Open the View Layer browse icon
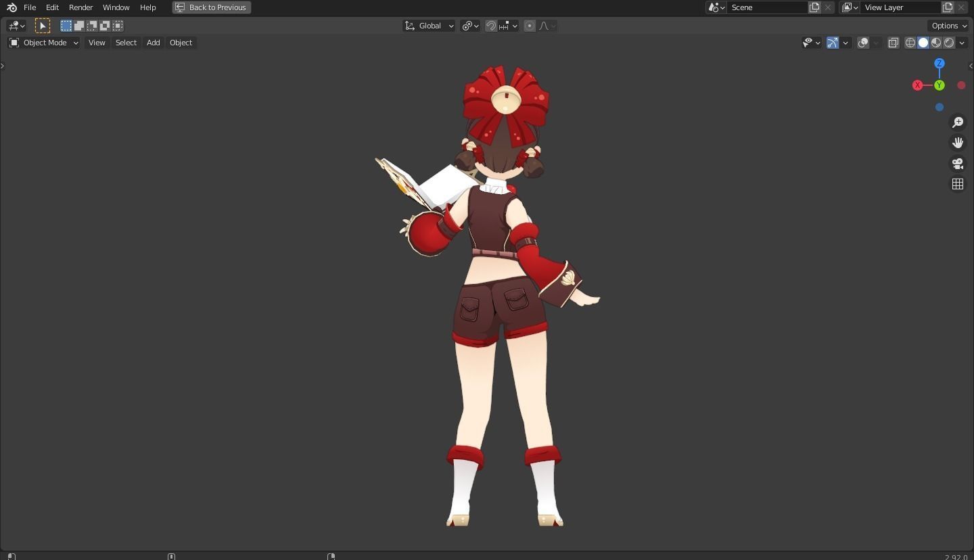 click(850, 7)
